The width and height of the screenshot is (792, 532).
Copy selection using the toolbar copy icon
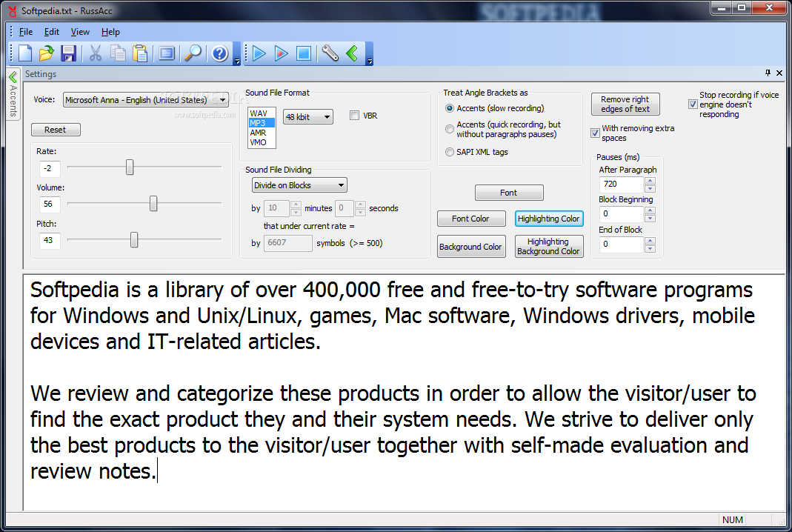118,53
